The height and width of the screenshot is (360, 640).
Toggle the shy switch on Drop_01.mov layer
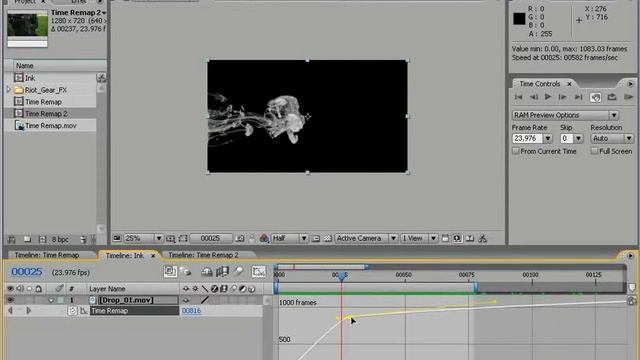coord(186,300)
